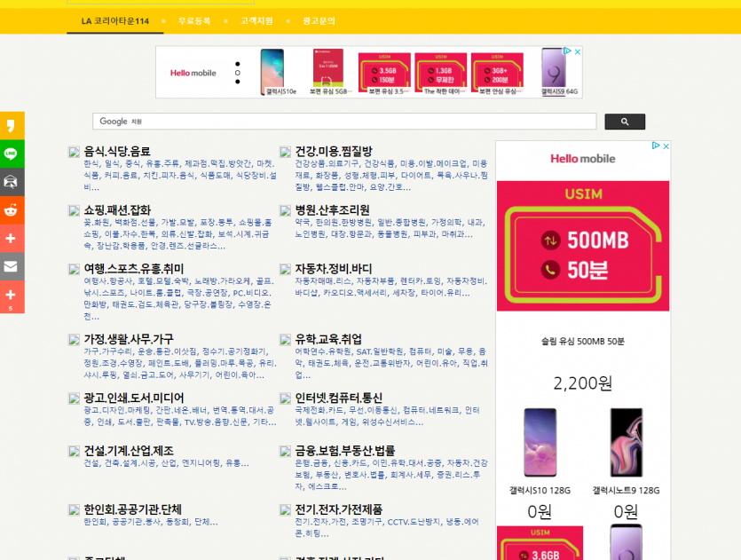Viewport: 741px width, 560px height.
Task: Click the AdChoices icon on right sidebar ad
Action: 656,146
